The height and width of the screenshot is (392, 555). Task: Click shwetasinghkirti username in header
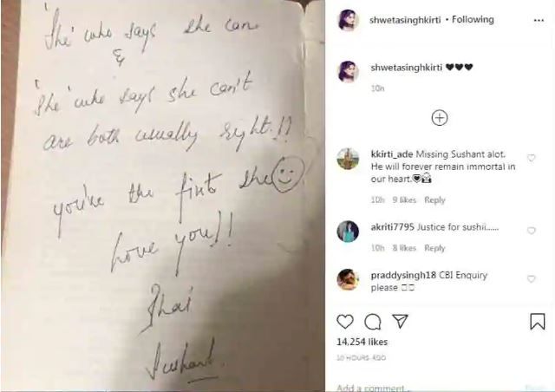coord(405,20)
